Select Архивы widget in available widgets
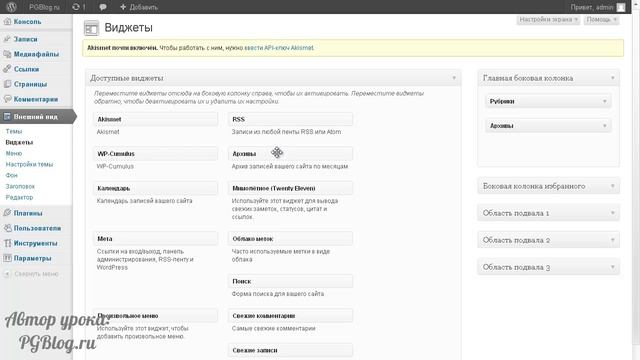 tap(290, 154)
